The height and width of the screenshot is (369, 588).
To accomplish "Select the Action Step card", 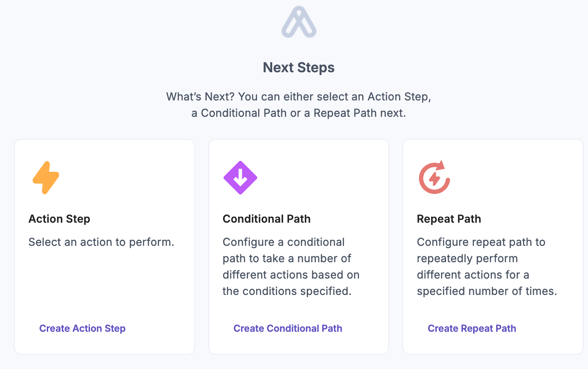I will tap(104, 246).
